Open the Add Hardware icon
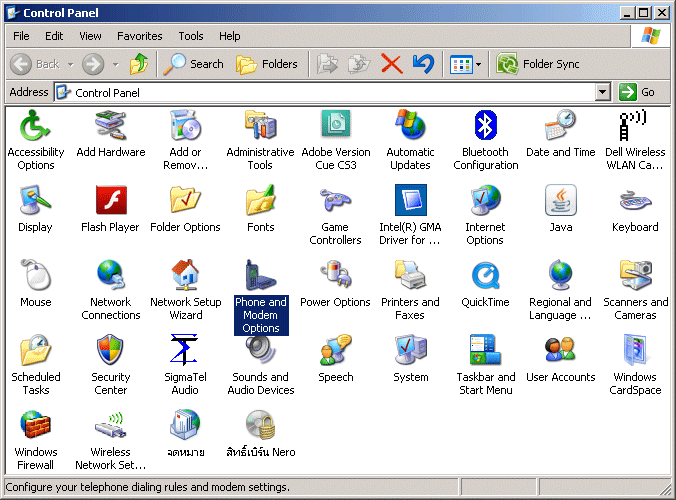Image resolution: width=676 pixels, height=500 pixels. coord(110,125)
